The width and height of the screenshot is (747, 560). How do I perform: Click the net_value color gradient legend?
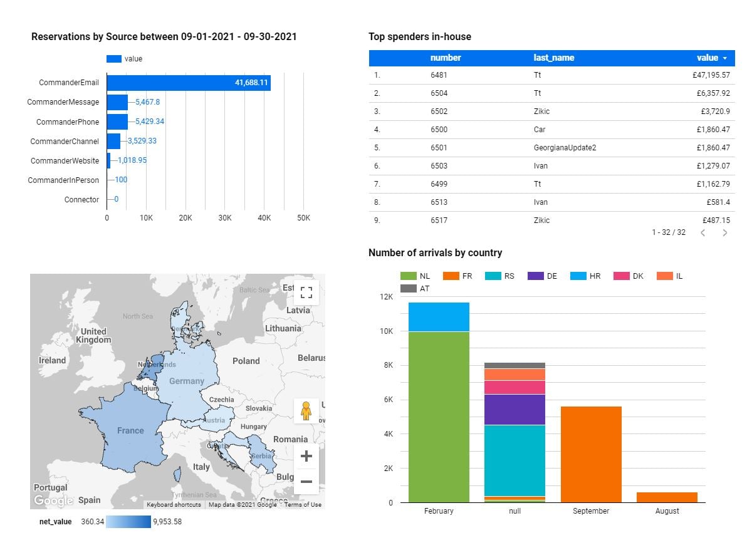point(128,522)
